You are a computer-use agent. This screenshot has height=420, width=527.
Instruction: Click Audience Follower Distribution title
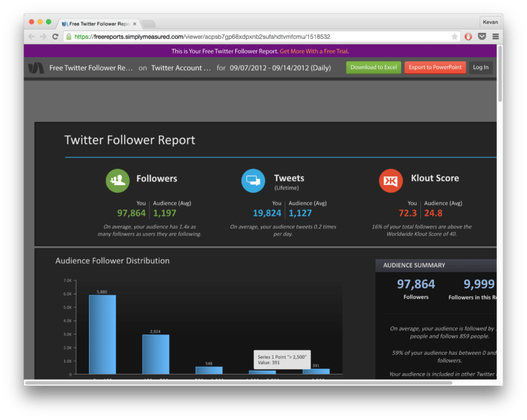point(112,261)
